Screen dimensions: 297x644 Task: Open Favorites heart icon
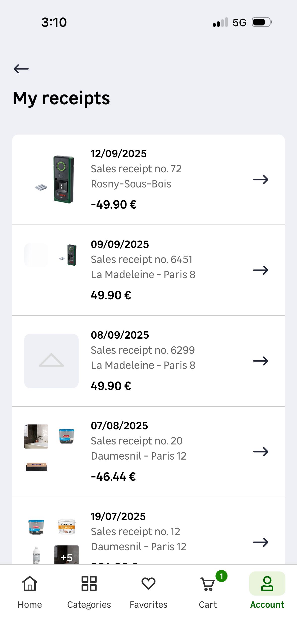pos(148,584)
